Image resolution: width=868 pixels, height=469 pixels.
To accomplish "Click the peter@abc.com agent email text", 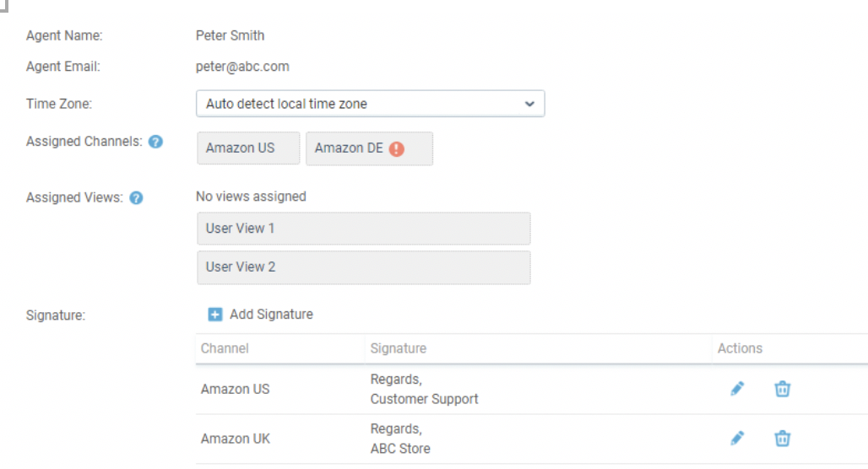I will [x=242, y=67].
